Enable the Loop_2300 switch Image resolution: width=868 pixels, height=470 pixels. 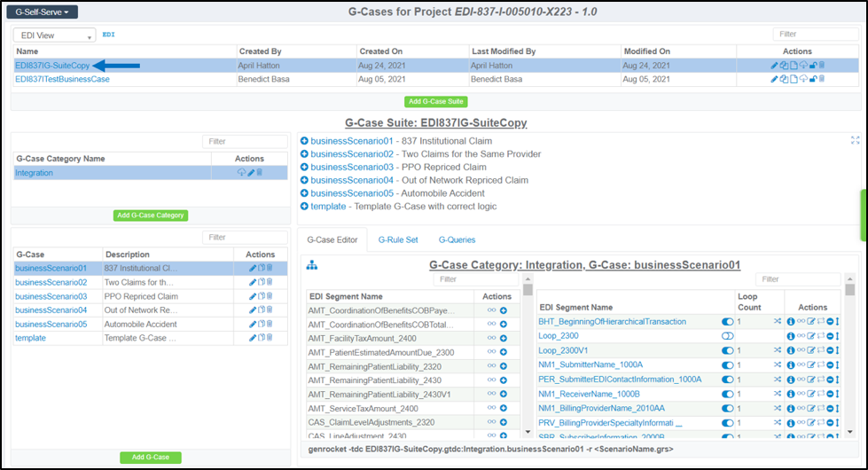(727, 336)
